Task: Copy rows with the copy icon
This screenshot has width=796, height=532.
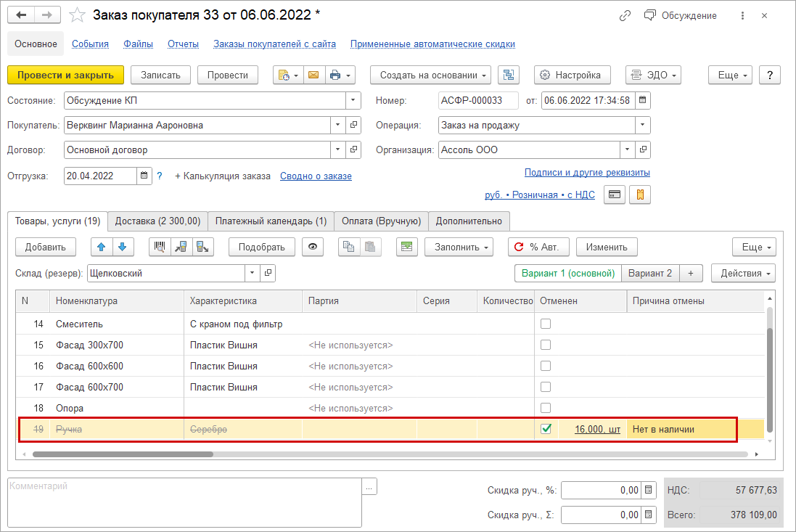Action: click(x=349, y=247)
